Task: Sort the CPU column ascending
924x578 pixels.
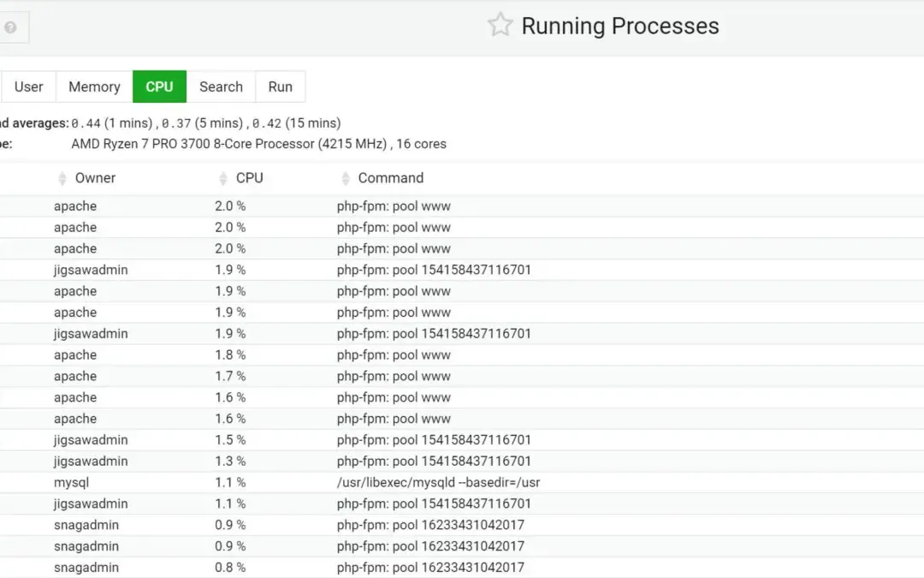Action: coord(222,174)
